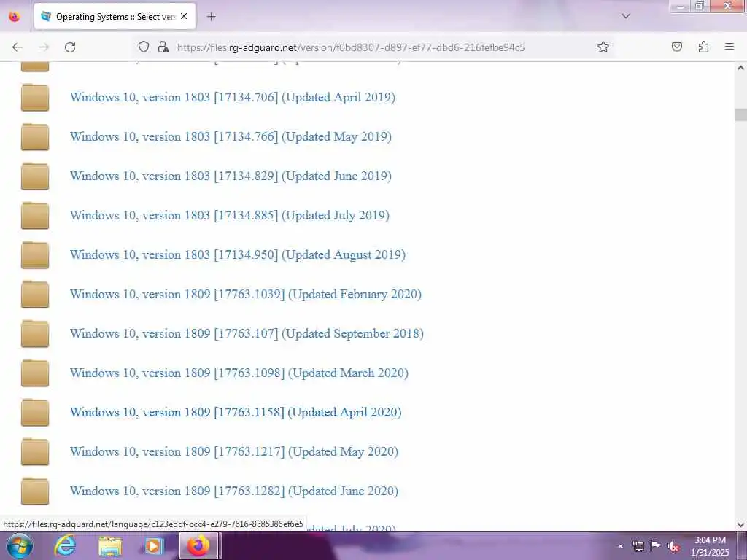Image resolution: width=747 pixels, height=560 pixels.
Task: Click folder icon beside 17763.1098 March 2020
Action: tap(35, 373)
